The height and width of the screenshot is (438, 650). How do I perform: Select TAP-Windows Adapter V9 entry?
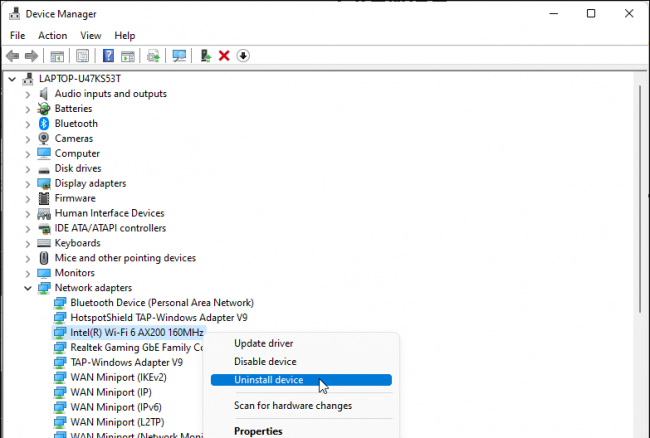(x=126, y=362)
